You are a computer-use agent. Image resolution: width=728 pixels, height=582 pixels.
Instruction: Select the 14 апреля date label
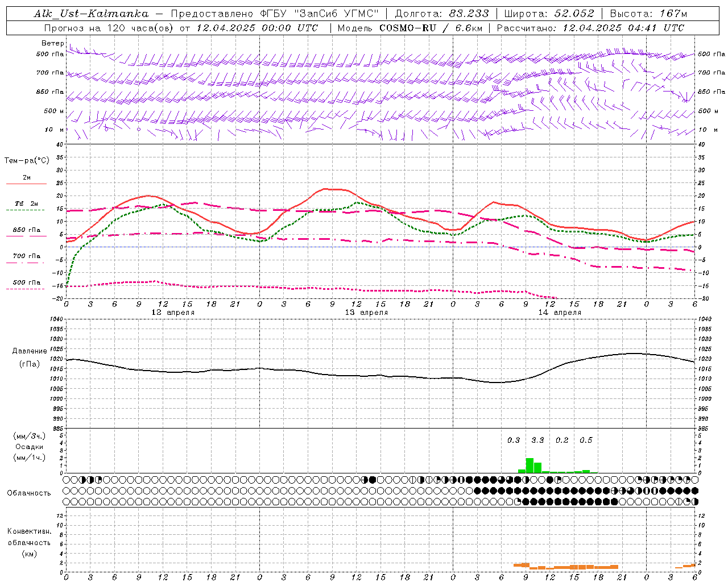click(560, 313)
